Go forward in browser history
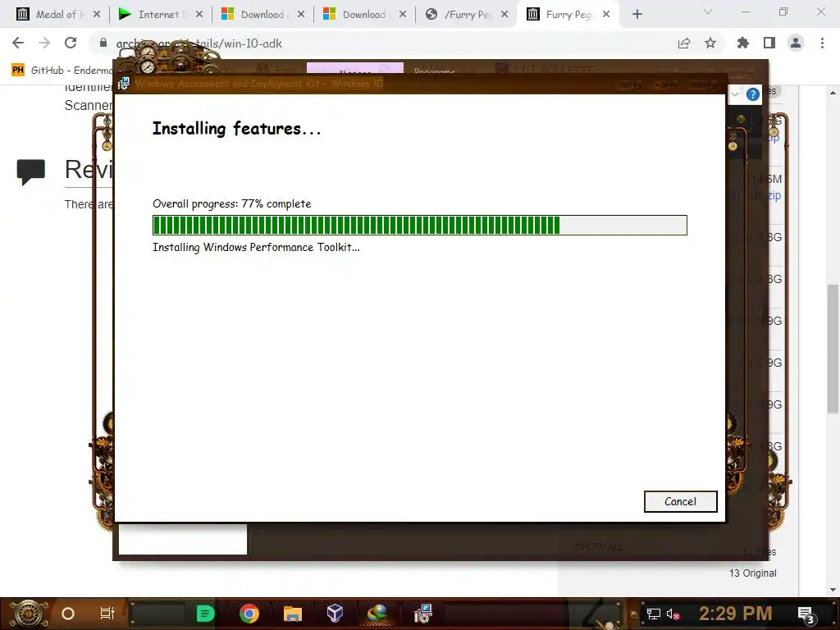The height and width of the screenshot is (630, 840). click(44, 43)
